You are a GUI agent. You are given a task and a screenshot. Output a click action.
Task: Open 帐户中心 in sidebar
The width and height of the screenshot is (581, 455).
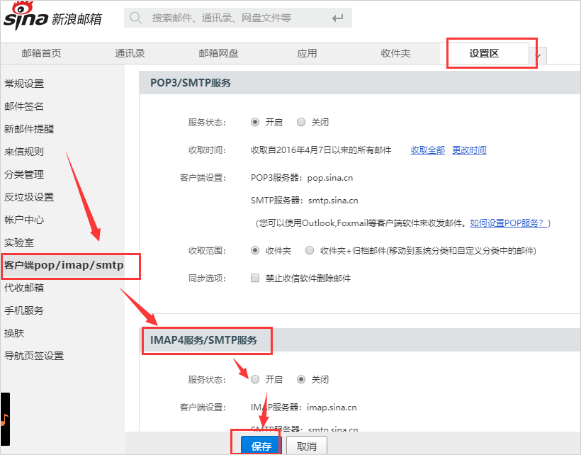point(24,220)
